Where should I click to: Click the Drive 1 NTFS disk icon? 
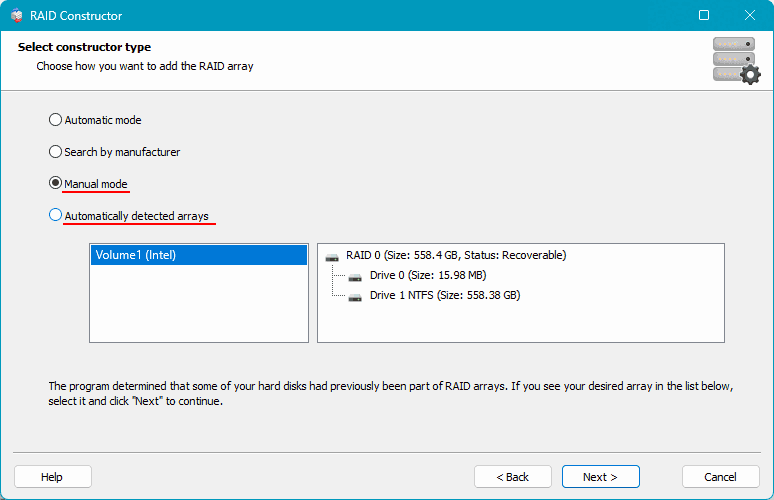(355, 297)
